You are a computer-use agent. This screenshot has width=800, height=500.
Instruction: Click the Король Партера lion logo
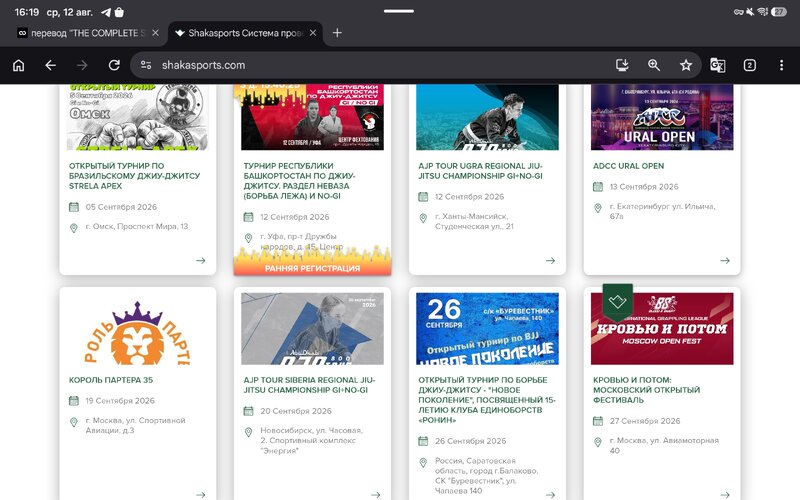[x=138, y=333]
